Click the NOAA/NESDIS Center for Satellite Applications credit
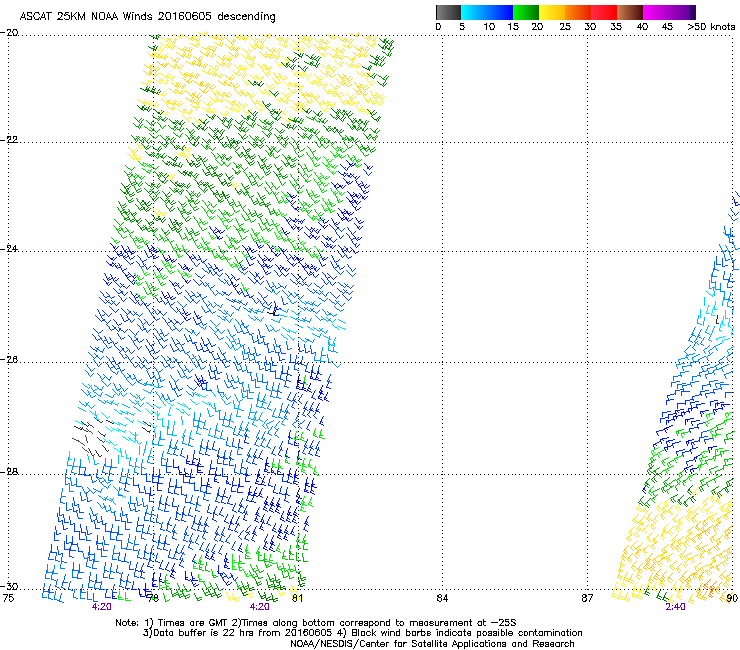The height and width of the screenshot is (650, 740). point(432,644)
